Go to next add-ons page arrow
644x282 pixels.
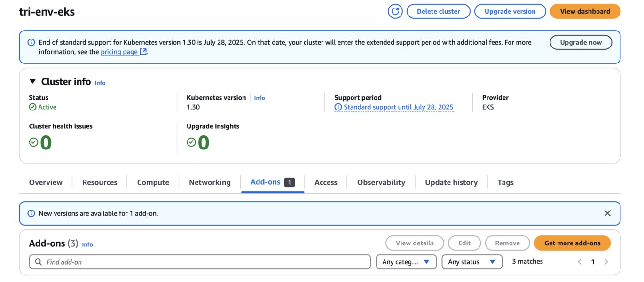[x=606, y=262]
